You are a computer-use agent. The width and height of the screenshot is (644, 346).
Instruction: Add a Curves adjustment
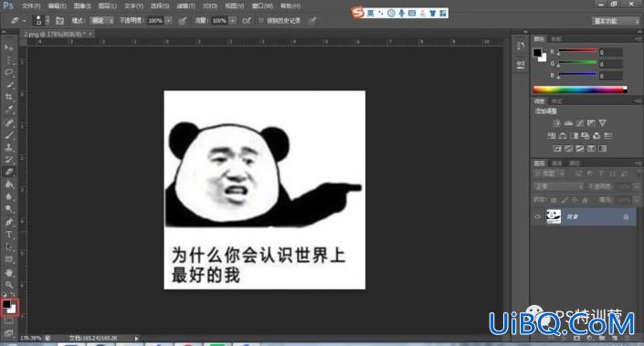click(580, 122)
